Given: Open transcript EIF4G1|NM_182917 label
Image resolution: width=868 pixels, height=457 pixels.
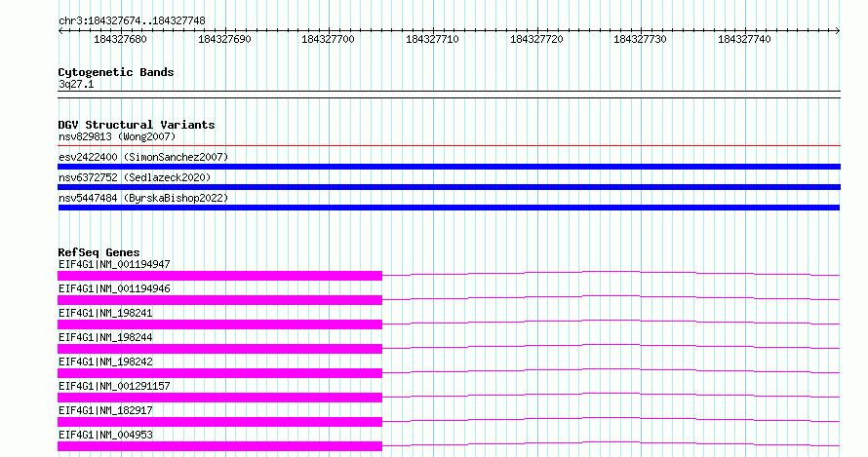Looking at the screenshot, I should pos(105,410).
